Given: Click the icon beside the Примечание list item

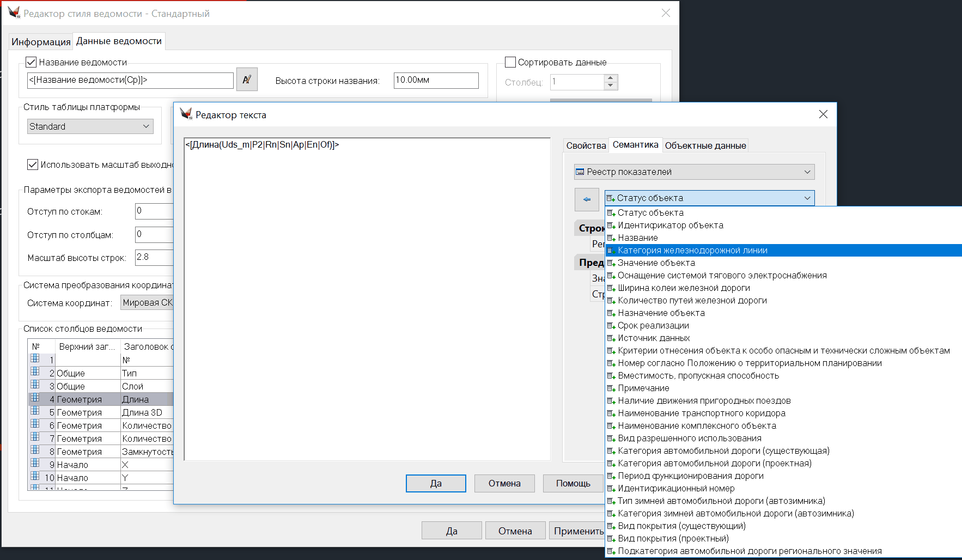Looking at the screenshot, I should (611, 388).
